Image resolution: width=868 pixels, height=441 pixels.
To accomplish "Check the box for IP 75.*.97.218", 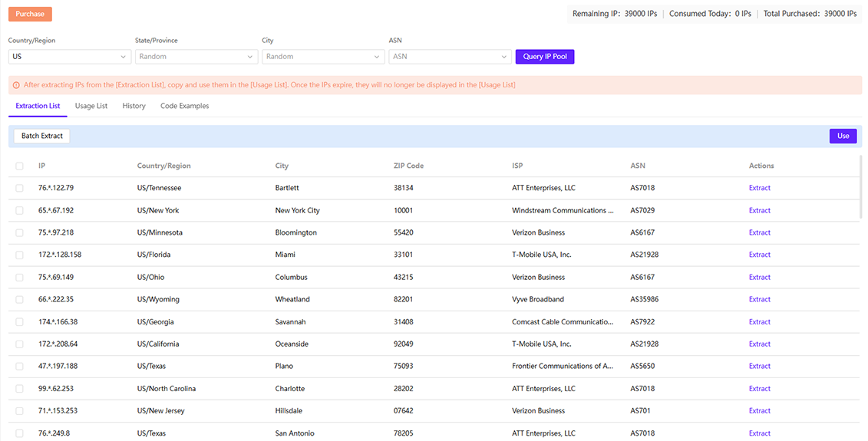I will [x=19, y=232].
